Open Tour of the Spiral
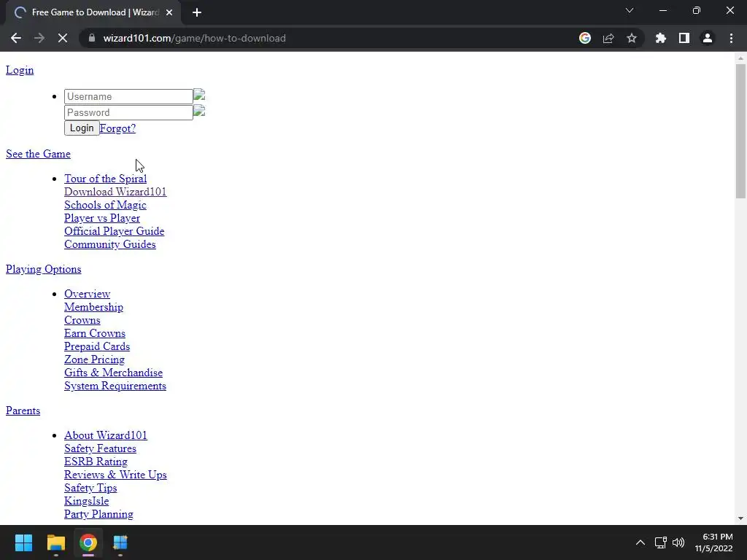The width and height of the screenshot is (747, 560). coord(105,179)
